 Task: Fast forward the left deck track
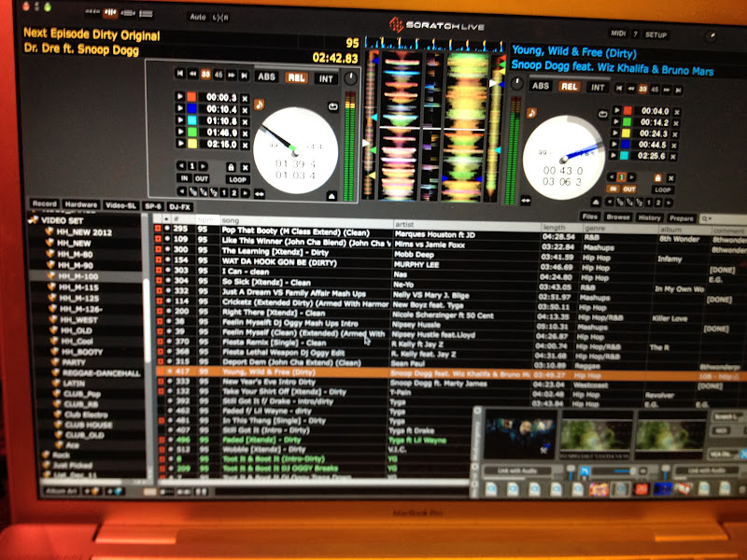232,76
